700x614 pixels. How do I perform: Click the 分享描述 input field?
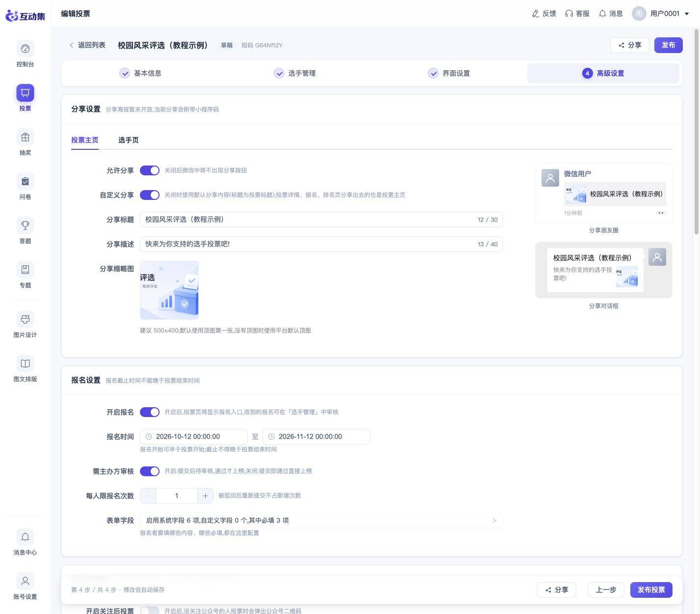322,244
